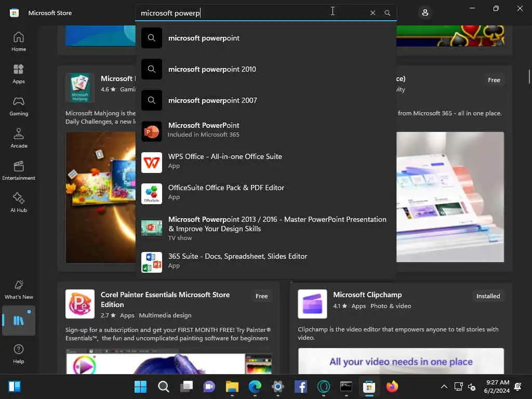Open Facebook from the taskbar

pyautogui.click(x=301, y=387)
